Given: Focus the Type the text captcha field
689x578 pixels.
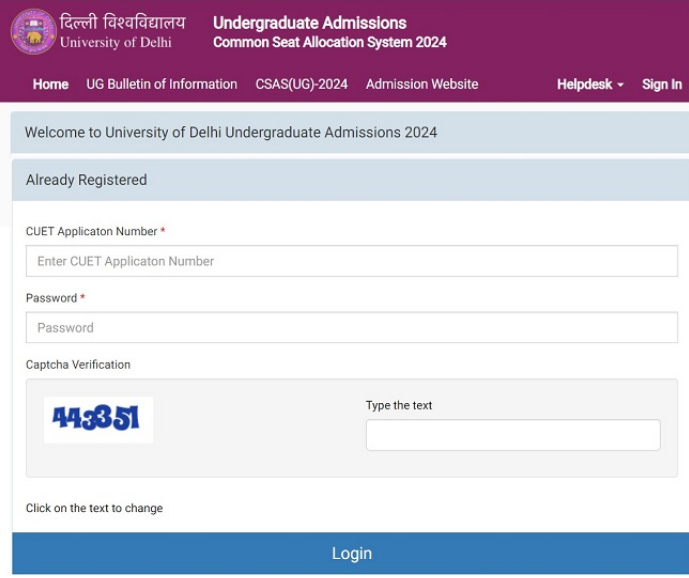Looking at the screenshot, I should pos(513,435).
